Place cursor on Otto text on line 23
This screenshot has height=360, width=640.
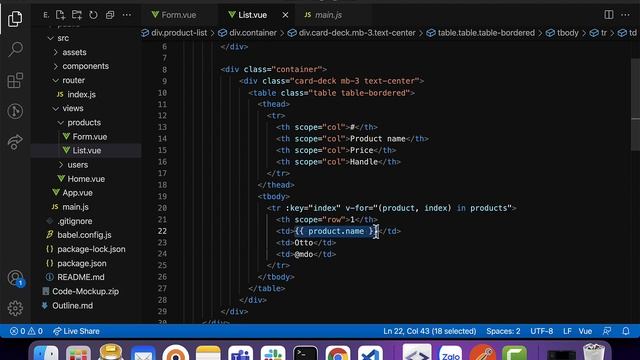(x=304, y=243)
